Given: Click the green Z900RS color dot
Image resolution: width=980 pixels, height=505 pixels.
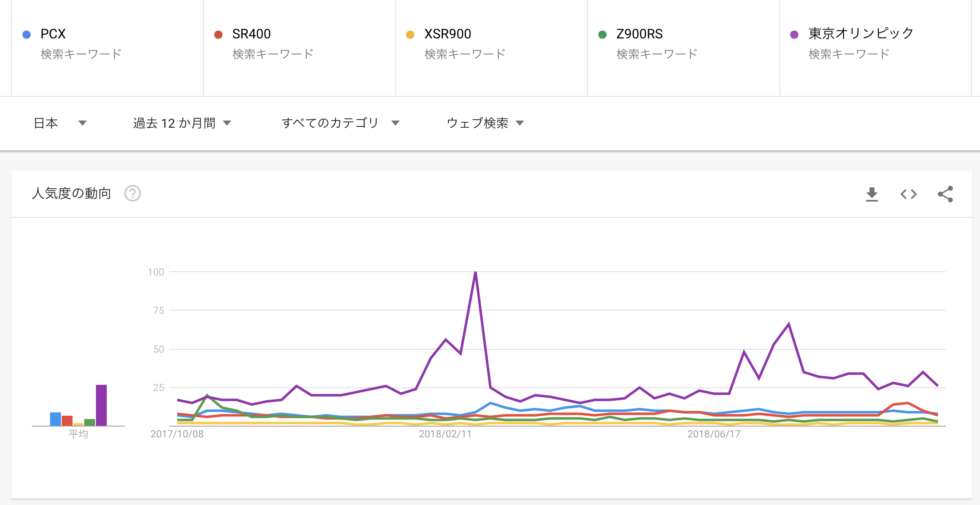Looking at the screenshot, I should [602, 35].
